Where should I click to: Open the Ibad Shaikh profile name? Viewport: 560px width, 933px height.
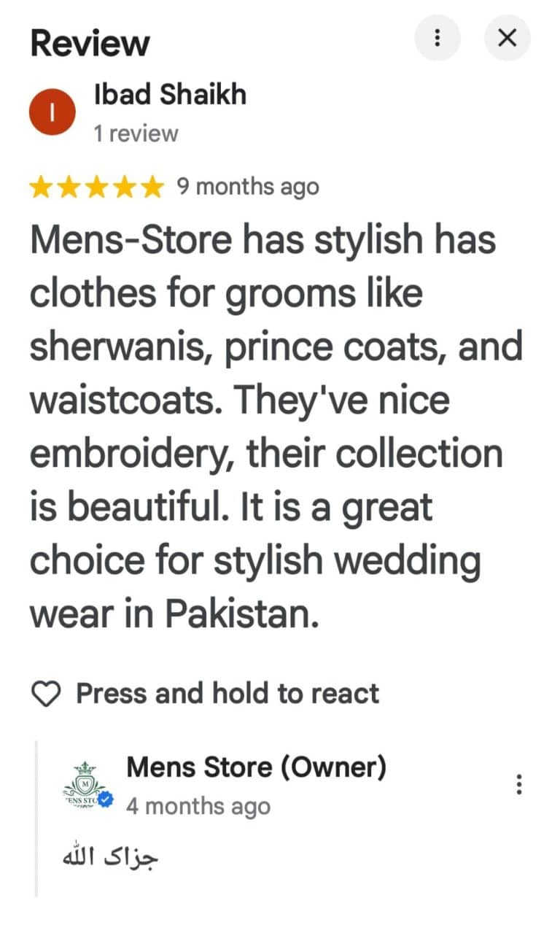pos(171,94)
